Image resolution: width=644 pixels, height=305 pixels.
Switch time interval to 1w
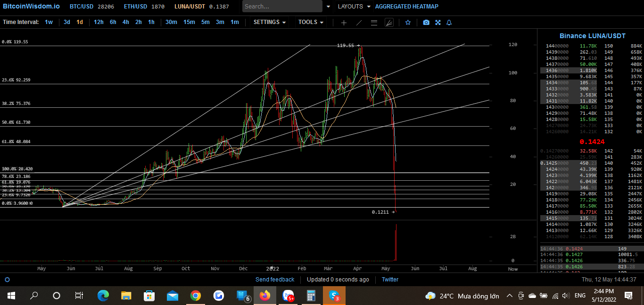(49, 22)
